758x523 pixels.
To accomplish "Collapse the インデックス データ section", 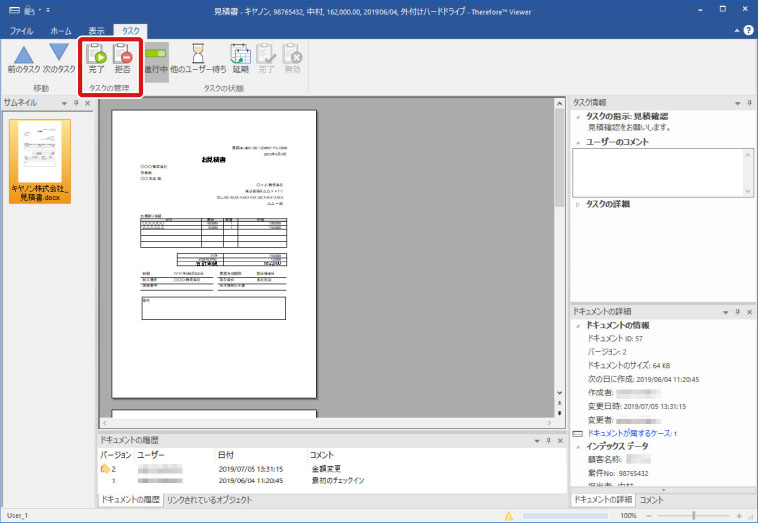I will [x=578, y=446].
